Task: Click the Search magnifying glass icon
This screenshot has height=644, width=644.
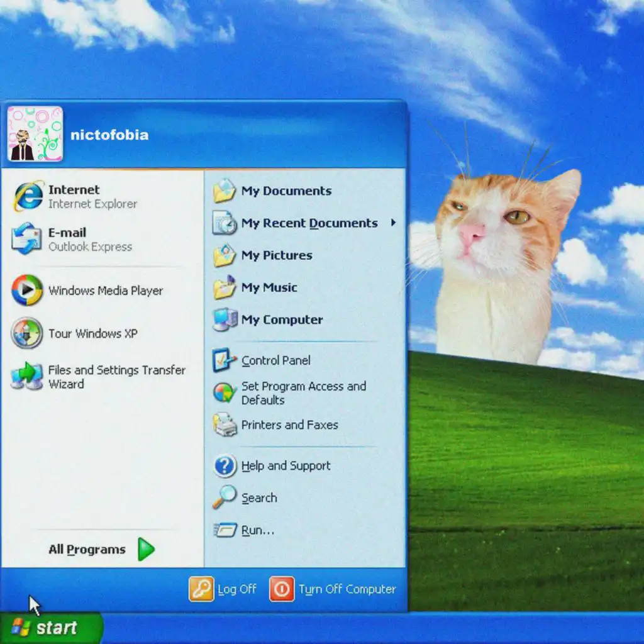Action: (225, 497)
